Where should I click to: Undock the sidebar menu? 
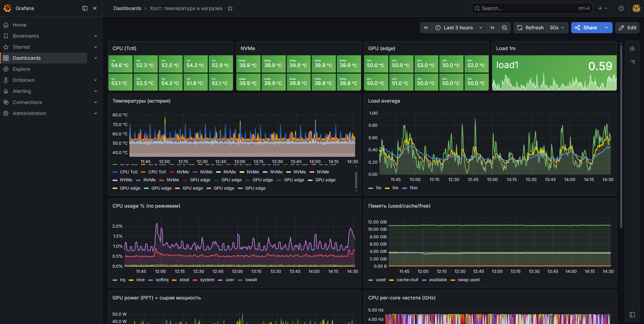[x=85, y=8]
